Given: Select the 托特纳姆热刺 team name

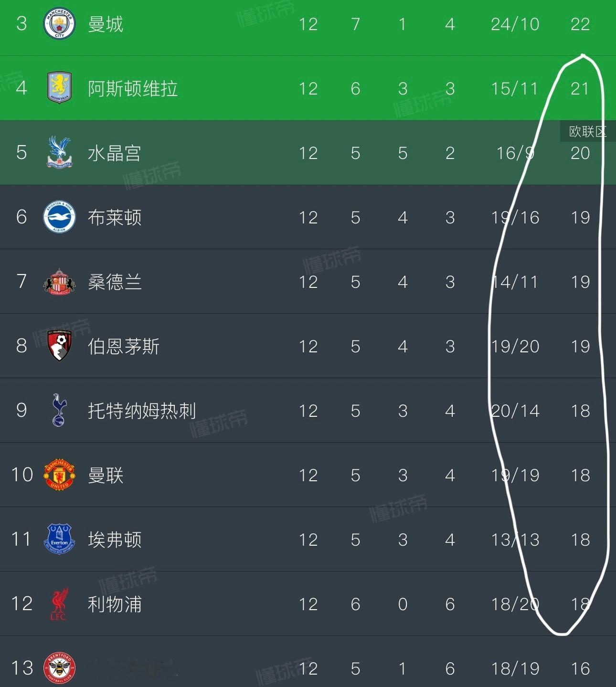Looking at the screenshot, I should coord(142,411).
